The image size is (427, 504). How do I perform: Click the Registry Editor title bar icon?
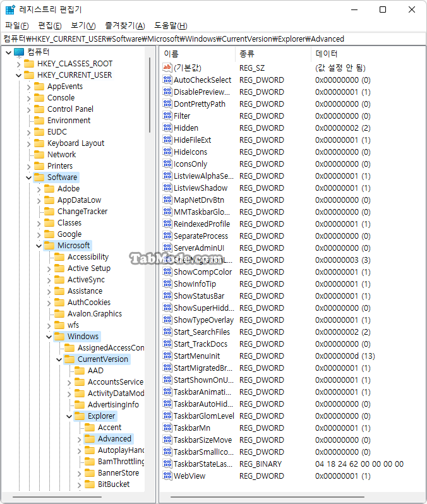coord(10,9)
